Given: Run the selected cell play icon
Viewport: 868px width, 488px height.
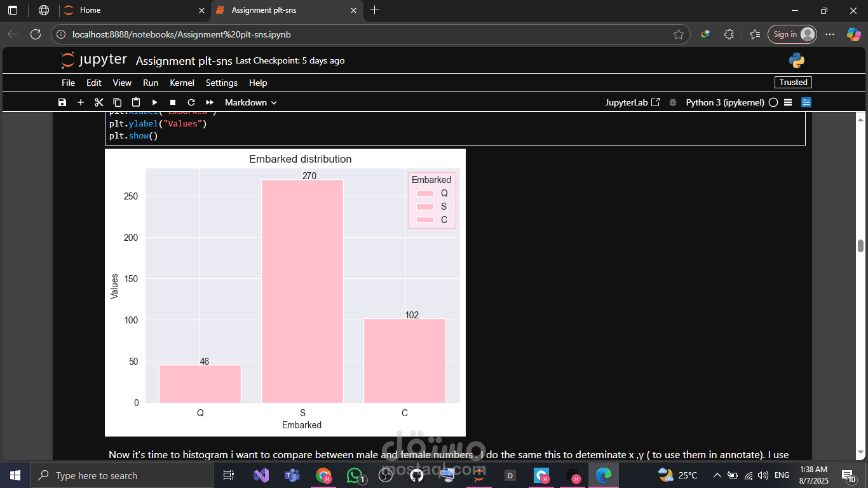Looking at the screenshot, I should pyautogui.click(x=154, y=102).
